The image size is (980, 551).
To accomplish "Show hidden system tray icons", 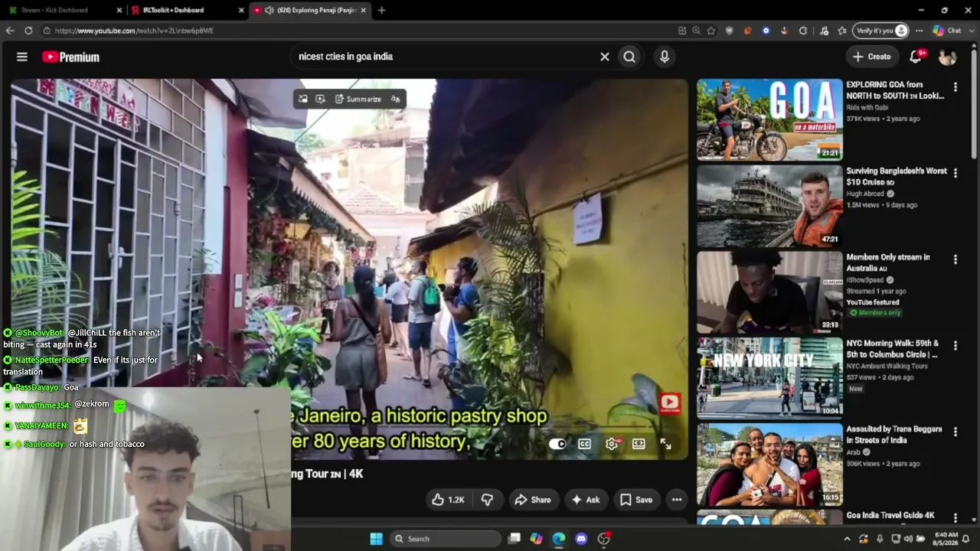I will click(847, 539).
